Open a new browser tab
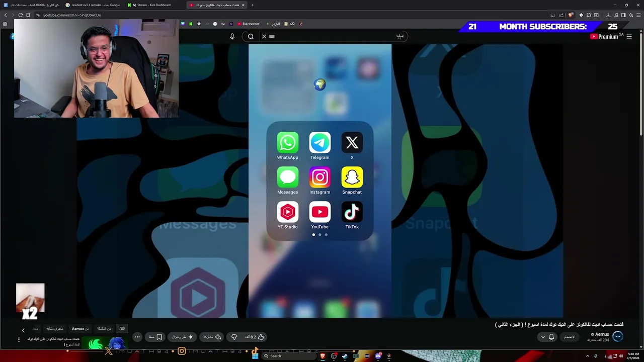 [x=253, y=5]
